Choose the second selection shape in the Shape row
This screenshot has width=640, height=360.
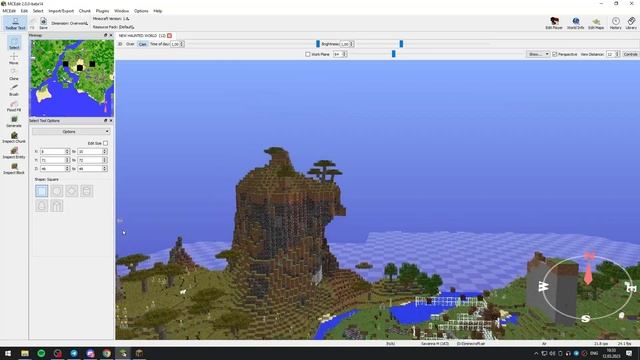[57, 191]
